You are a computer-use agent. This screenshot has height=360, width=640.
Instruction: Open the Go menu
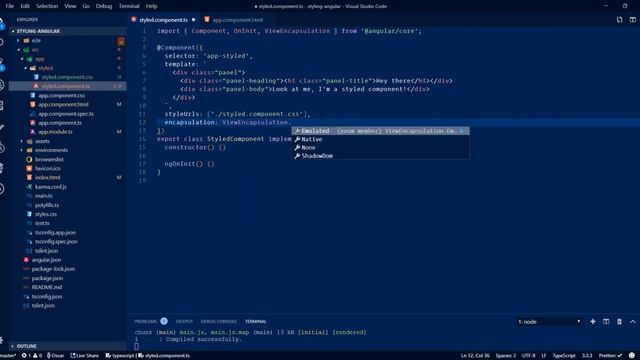pyautogui.click(x=86, y=6)
